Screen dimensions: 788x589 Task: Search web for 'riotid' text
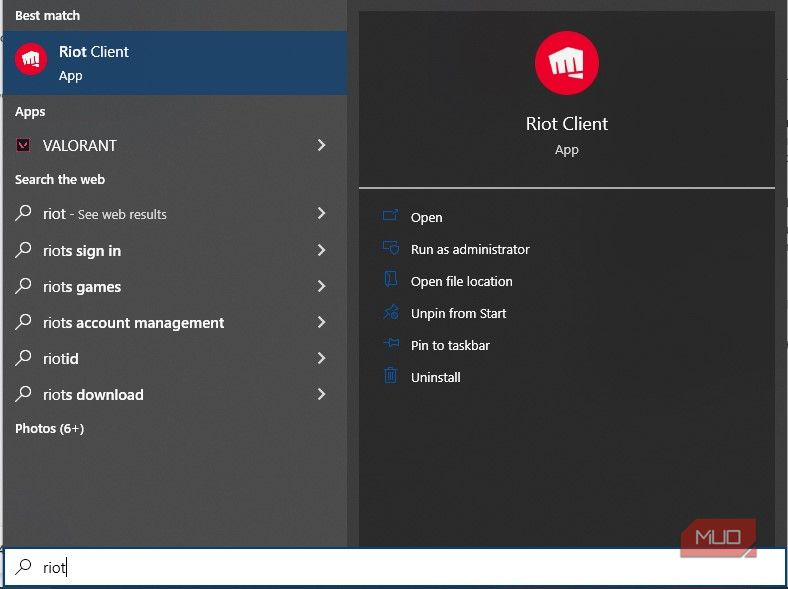coord(61,359)
